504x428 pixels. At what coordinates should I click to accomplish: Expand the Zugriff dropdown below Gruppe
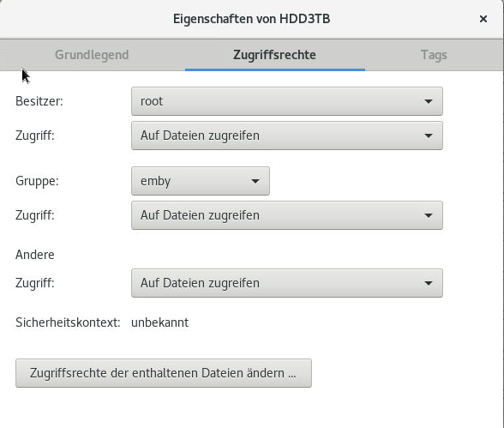point(287,215)
